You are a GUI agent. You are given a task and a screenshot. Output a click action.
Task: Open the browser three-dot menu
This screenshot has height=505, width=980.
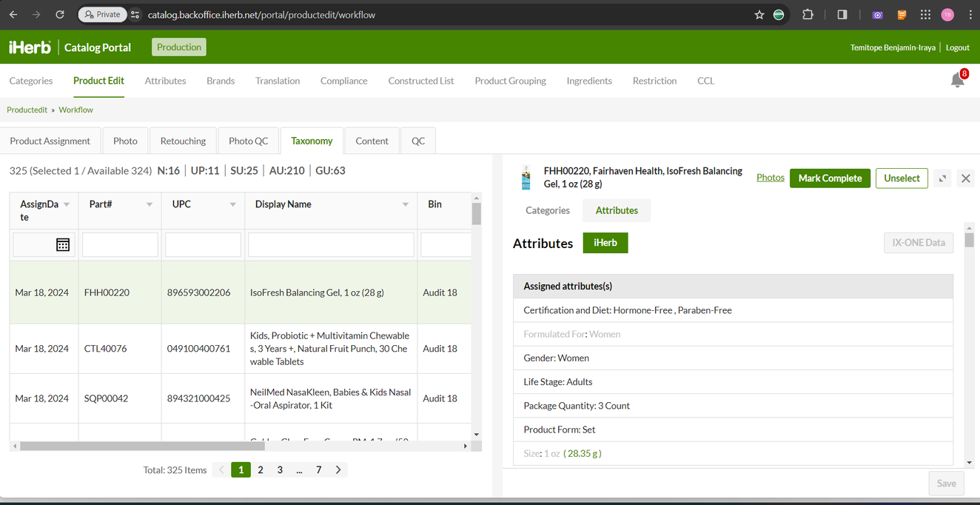[970, 15]
